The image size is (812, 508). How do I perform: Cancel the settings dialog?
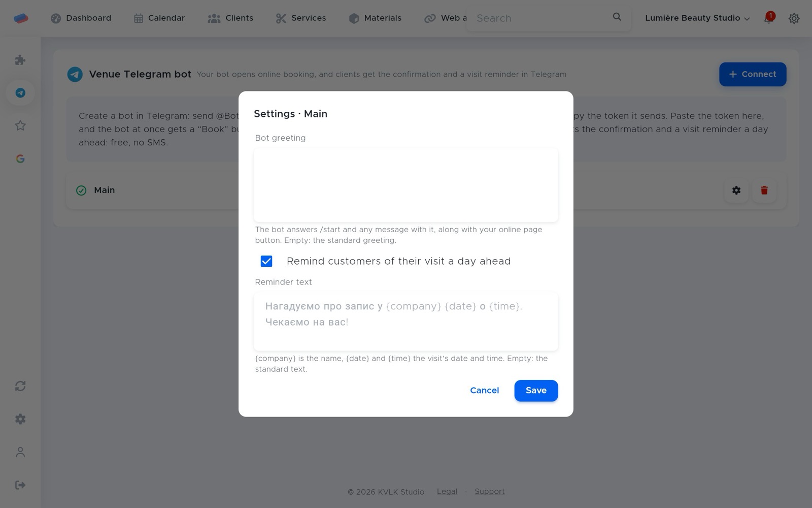coord(485,391)
